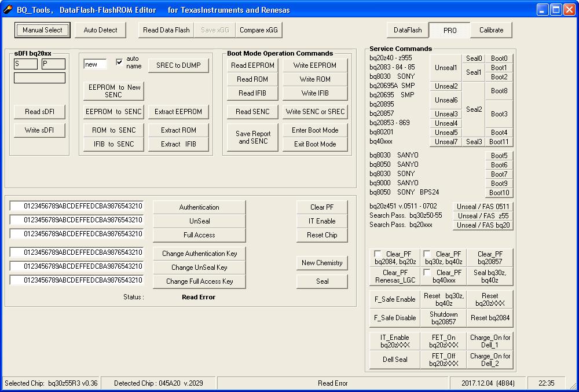Click the plain Seal button under New Chemistry
Image resolution: width=579 pixels, height=392 pixels.
[x=322, y=281]
